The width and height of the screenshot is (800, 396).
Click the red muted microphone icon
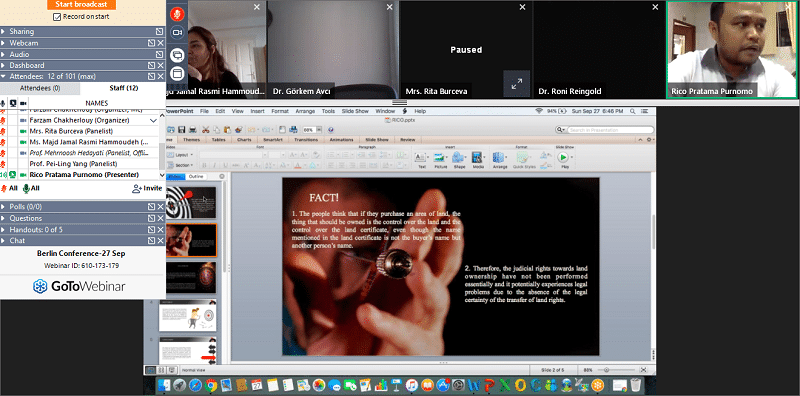coord(177,14)
